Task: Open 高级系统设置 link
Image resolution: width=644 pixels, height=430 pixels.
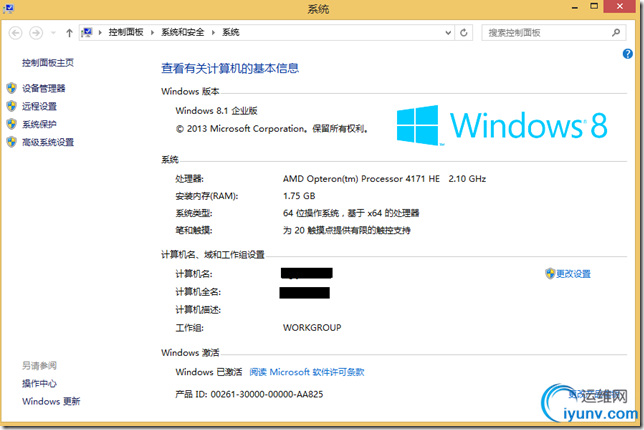Action: click(x=48, y=143)
